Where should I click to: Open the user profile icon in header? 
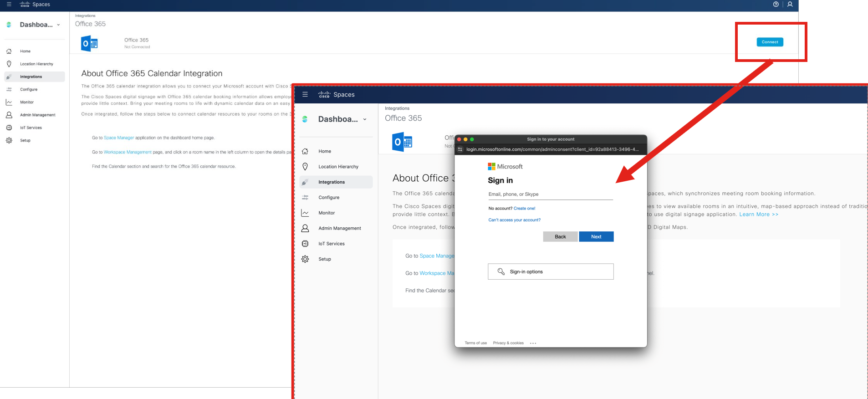point(790,5)
